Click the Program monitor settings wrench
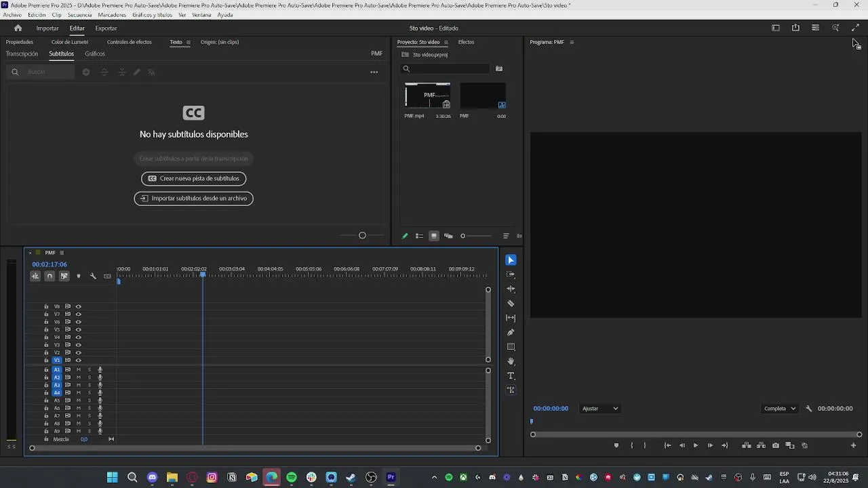 (808, 409)
